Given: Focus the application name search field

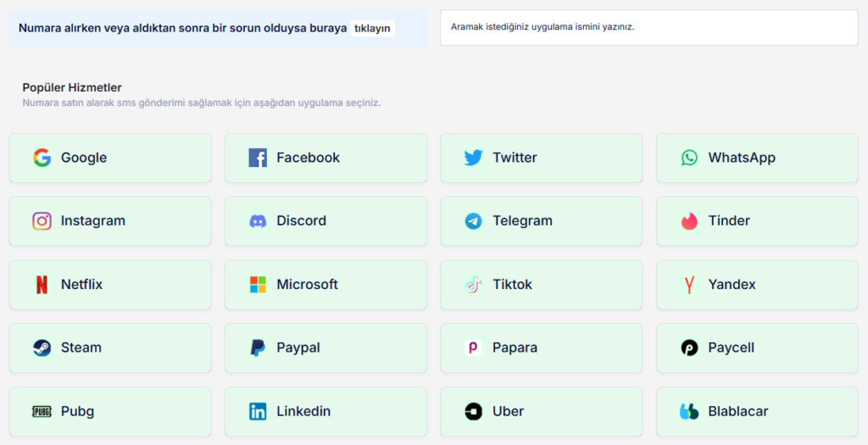Looking at the screenshot, I should click(x=648, y=27).
